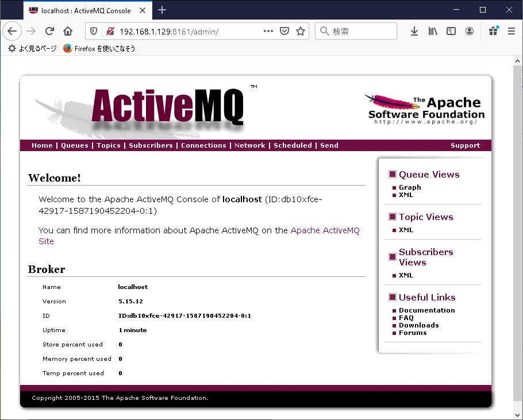Viewport: 523px width, 420px height.
Task: Reload the current page
Action: (x=49, y=31)
